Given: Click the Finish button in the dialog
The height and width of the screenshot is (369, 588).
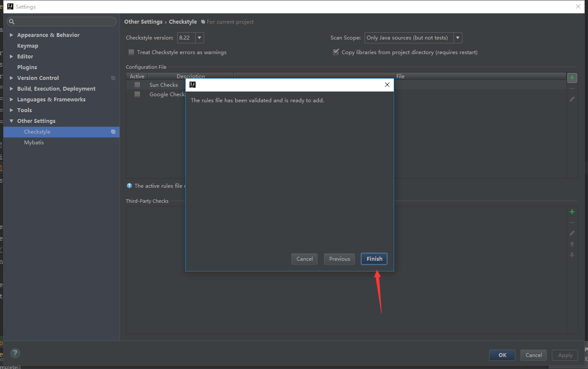Looking at the screenshot, I should pyautogui.click(x=374, y=259).
